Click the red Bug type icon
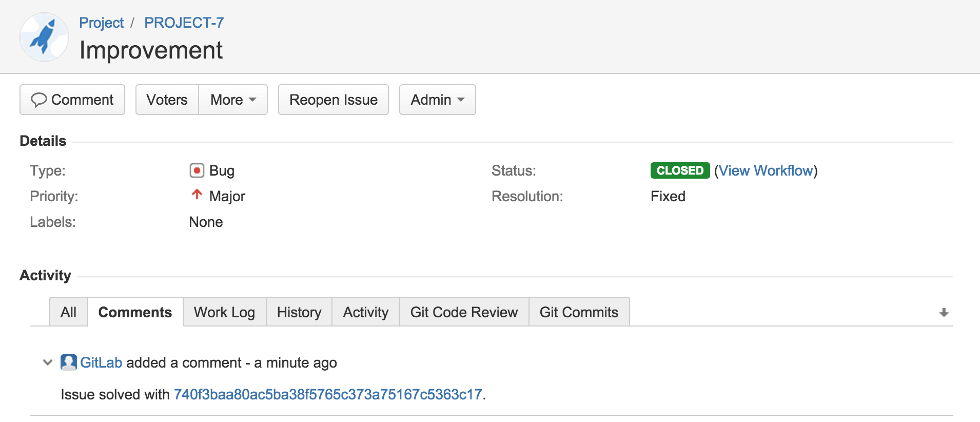The width and height of the screenshot is (980, 422). point(197,170)
